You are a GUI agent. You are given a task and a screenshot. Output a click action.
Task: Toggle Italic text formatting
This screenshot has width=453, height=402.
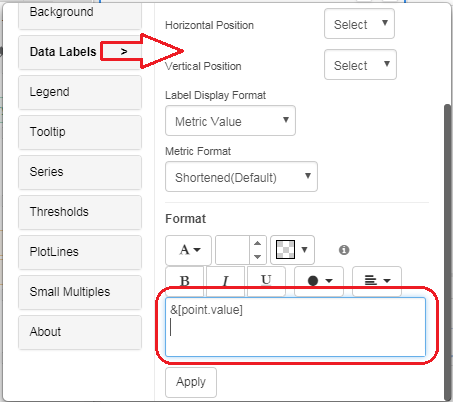pyautogui.click(x=226, y=281)
